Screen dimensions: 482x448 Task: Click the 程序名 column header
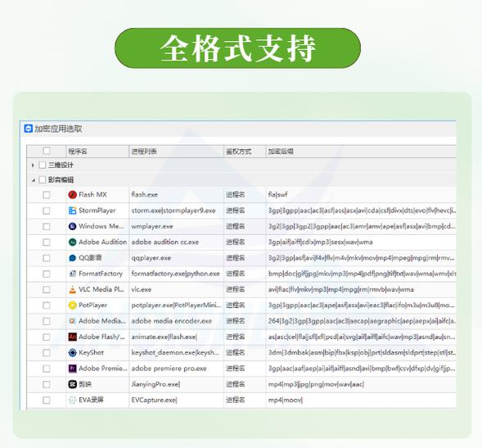pos(97,152)
